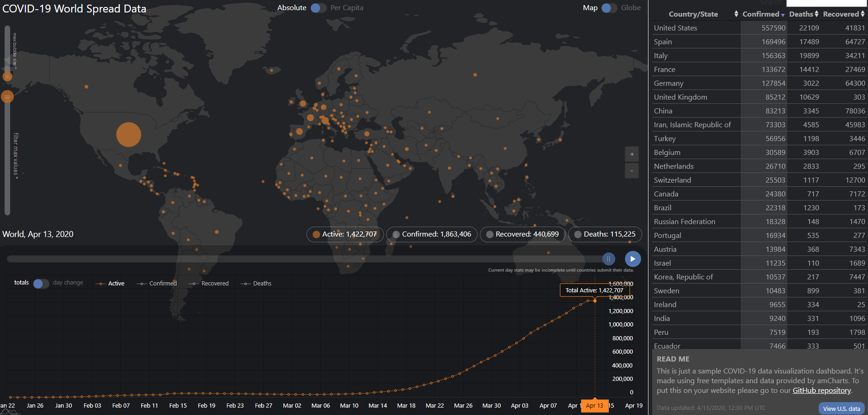
Task: Sort table by Confirmed column
Action: point(763,14)
